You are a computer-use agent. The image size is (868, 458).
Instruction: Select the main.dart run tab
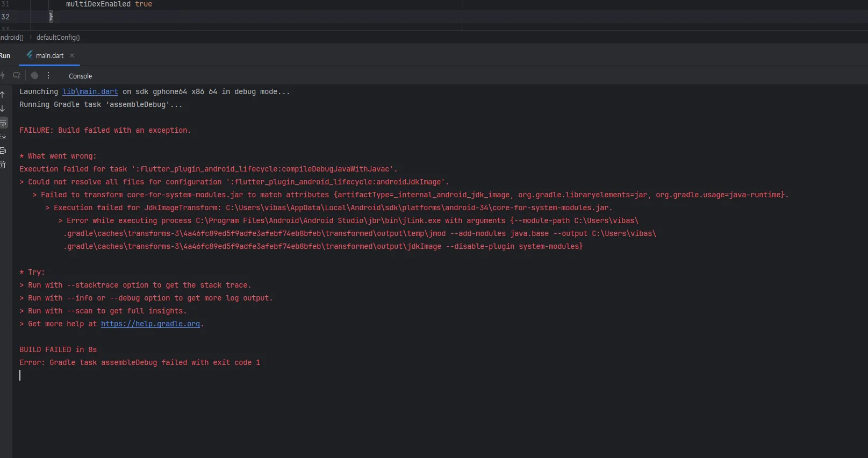click(49, 55)
